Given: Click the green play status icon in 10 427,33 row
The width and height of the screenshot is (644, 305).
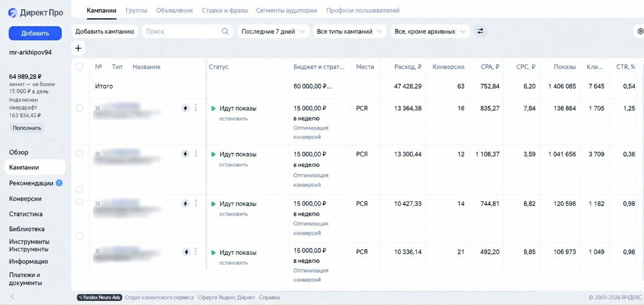Looking at the screenshot, I should coord(213,204).
